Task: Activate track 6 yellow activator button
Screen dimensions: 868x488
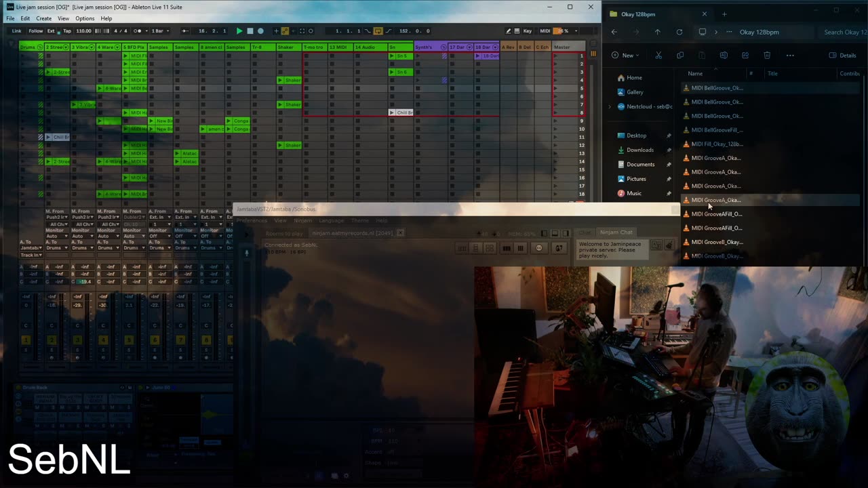Action: tap(155, 340)
